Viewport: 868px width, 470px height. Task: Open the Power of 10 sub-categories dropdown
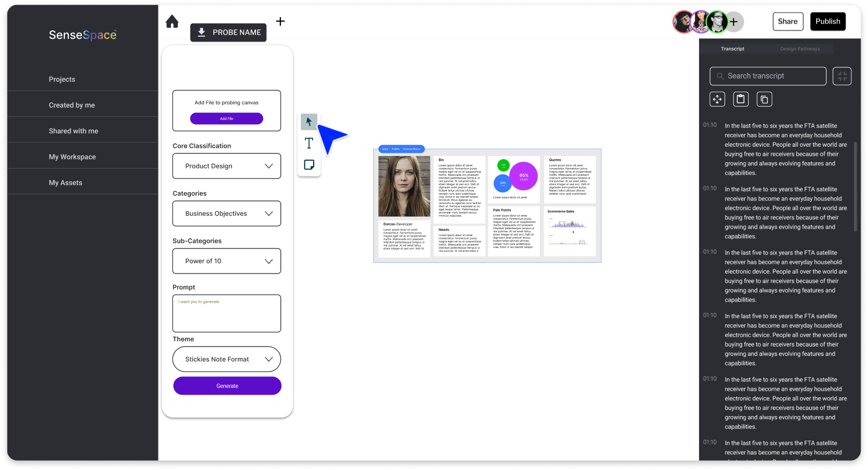coord(226,261)
